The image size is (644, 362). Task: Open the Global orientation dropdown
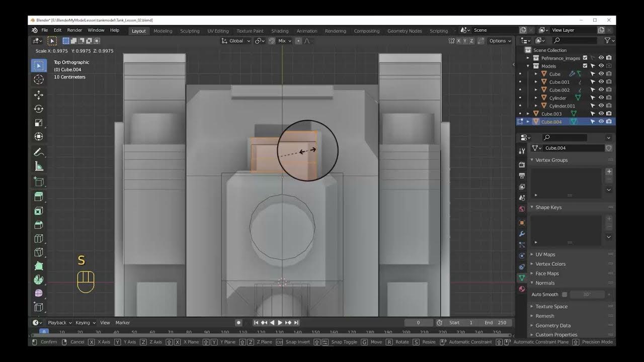click(236, 41)
